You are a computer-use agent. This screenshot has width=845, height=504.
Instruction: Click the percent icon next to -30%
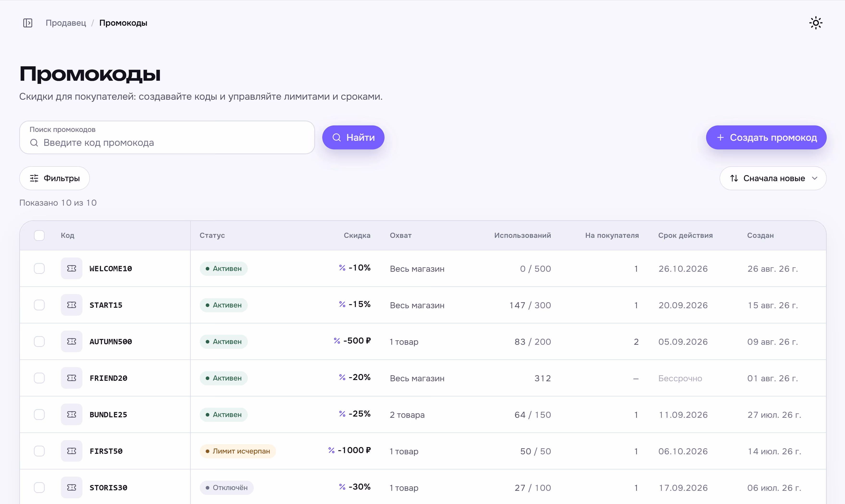(x=342, y=487)
